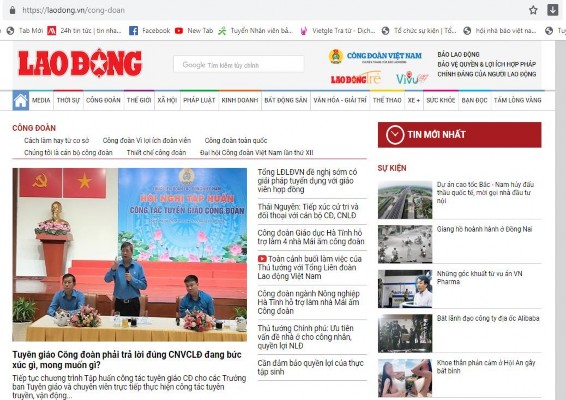Open the Facebook bookmark

(x=149, y=31)
